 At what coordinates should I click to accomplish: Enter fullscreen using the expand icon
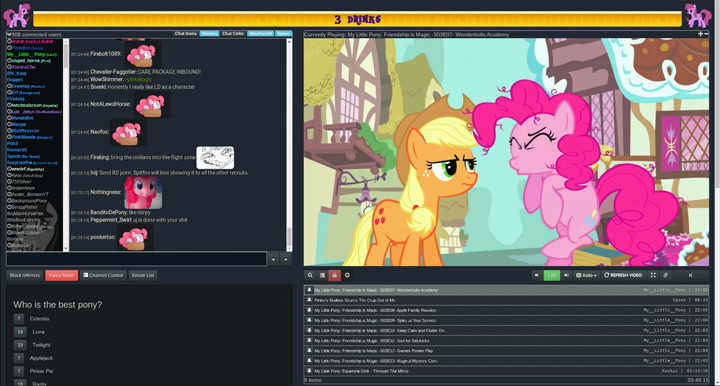pos(653,275)
